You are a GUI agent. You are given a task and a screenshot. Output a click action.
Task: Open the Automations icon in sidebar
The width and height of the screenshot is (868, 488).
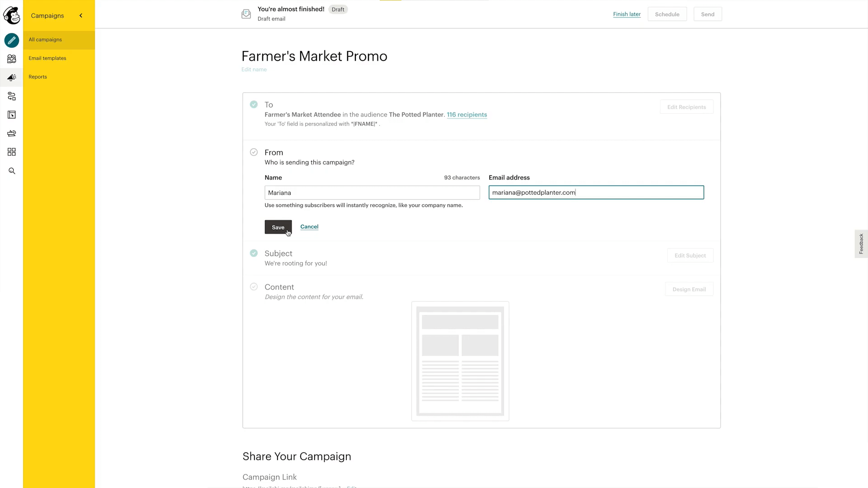(x=12, y=96)
